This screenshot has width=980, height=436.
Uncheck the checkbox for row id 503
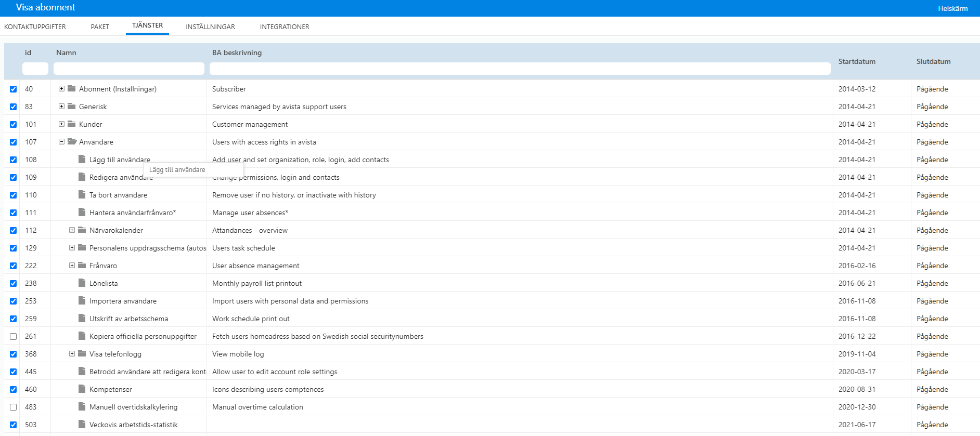[14, 425]
